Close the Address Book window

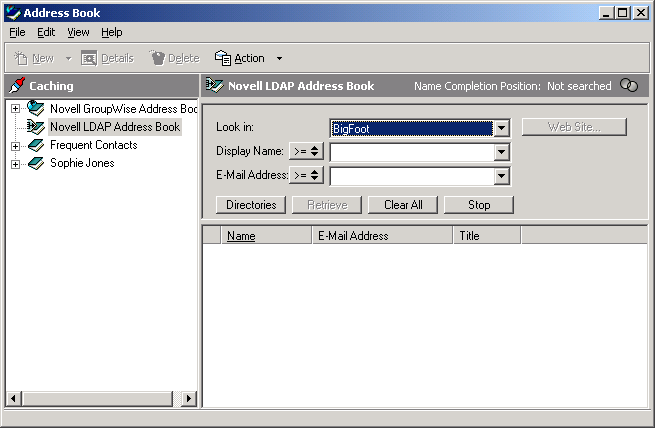click(x=641, y=13)
